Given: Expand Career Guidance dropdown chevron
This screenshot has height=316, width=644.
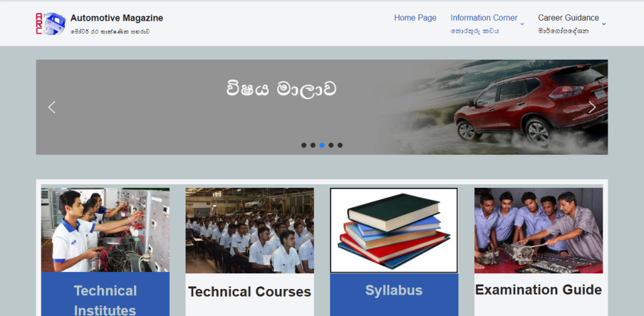Looking at the screenshot, I should 604,24.
